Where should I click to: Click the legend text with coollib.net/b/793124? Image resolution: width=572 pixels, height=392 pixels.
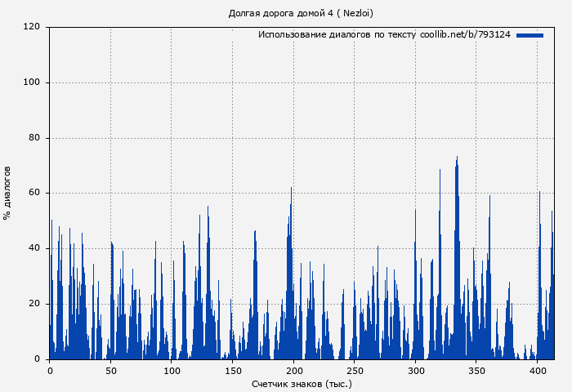[384, 35]
